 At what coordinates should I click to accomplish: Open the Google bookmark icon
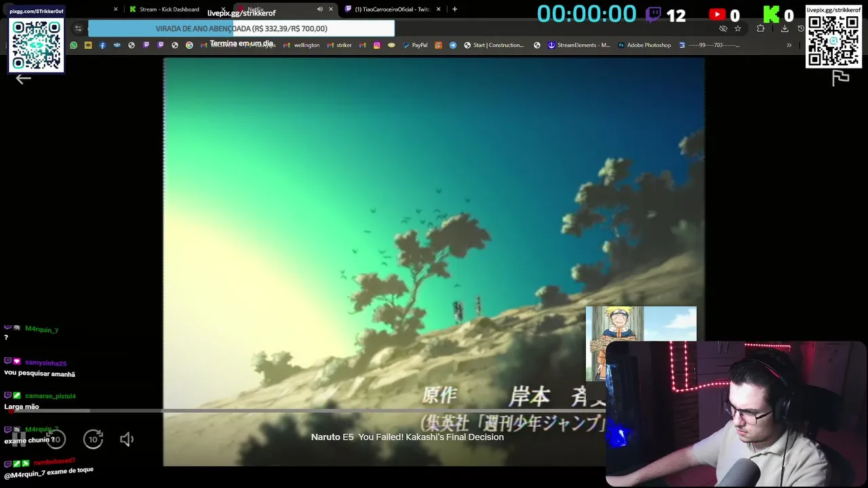(189, 45)
